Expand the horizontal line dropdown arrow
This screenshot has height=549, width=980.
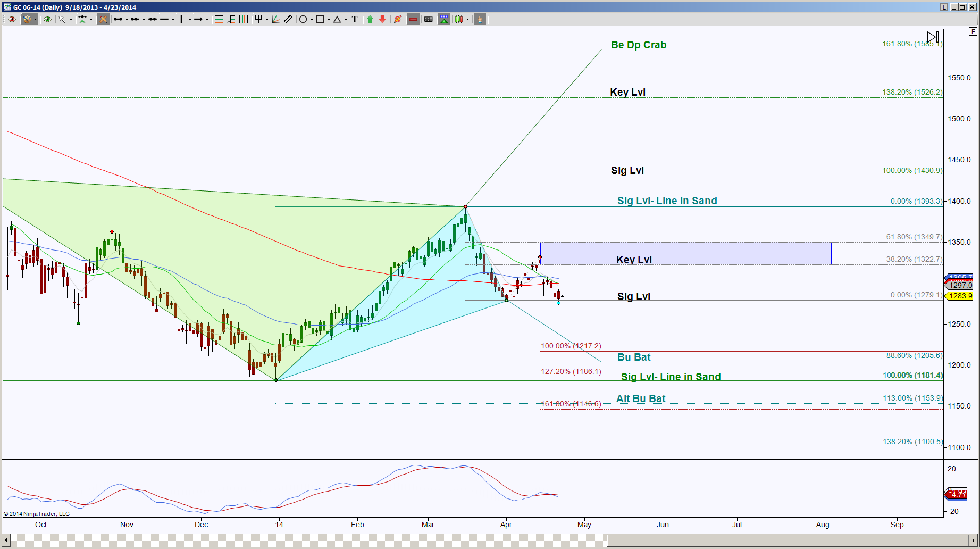tap(173, 19)
